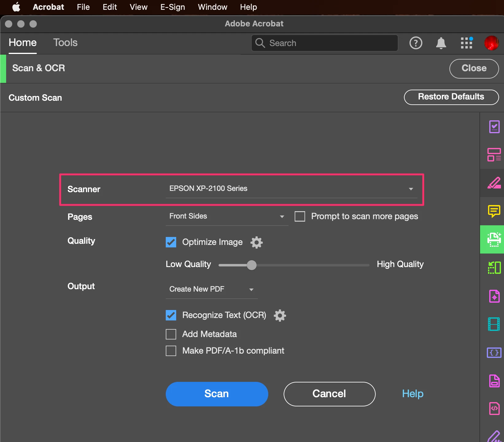Open Recognize Text OCR settings gear
The height and width of the screenshot is (442, 504).
point(280,316)
